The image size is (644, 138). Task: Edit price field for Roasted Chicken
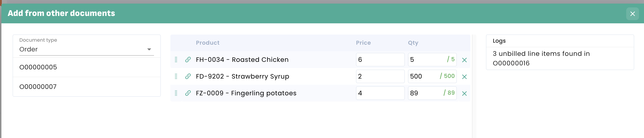tap(380, 60)
